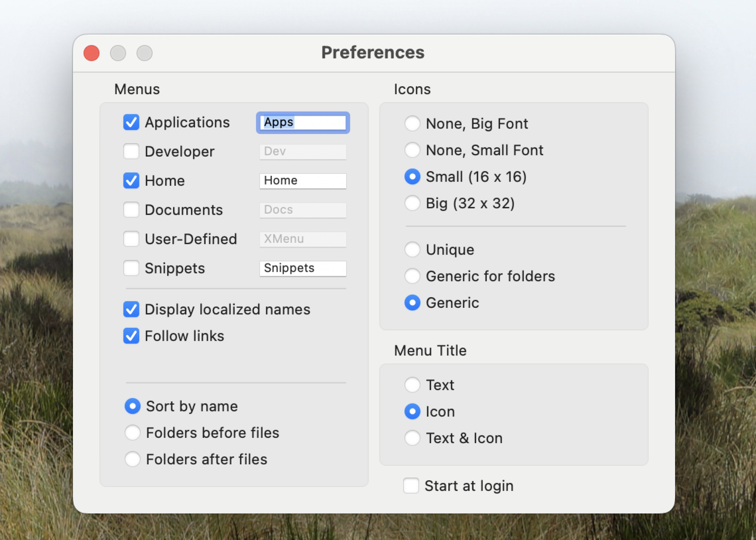Viewport: 756px width, 540px height.
Task: Select Folders before files option
Action: click(133, 433)
